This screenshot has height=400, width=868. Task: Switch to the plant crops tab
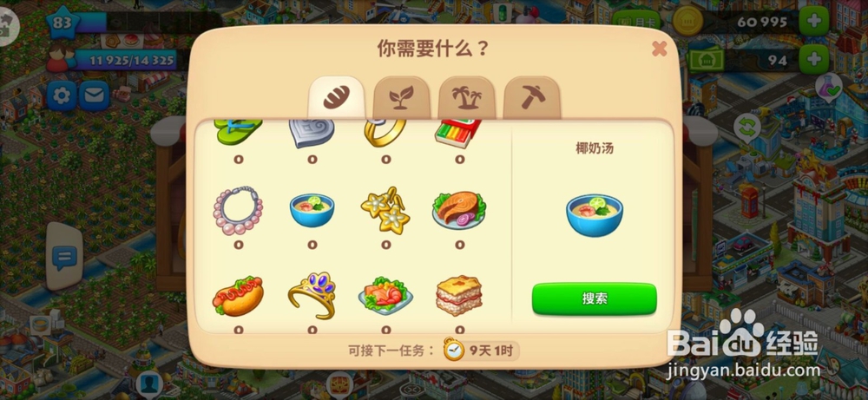point(402,98)
